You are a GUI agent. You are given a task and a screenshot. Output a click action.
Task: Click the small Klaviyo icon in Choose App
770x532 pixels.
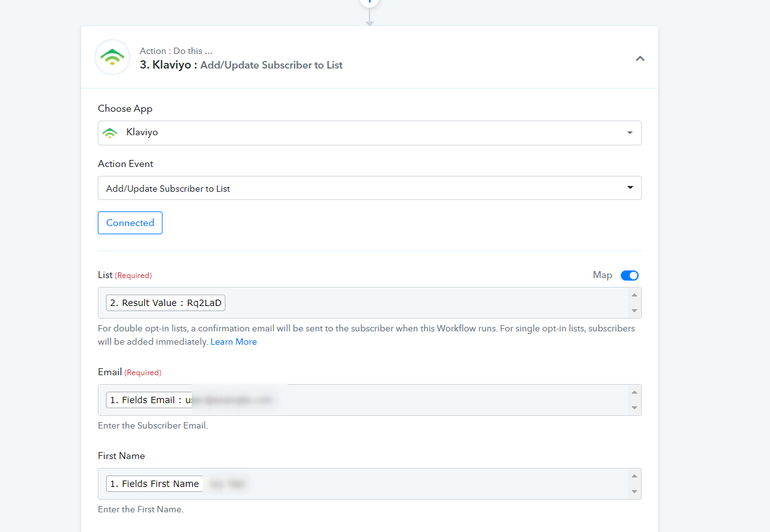tap(110, 133)
